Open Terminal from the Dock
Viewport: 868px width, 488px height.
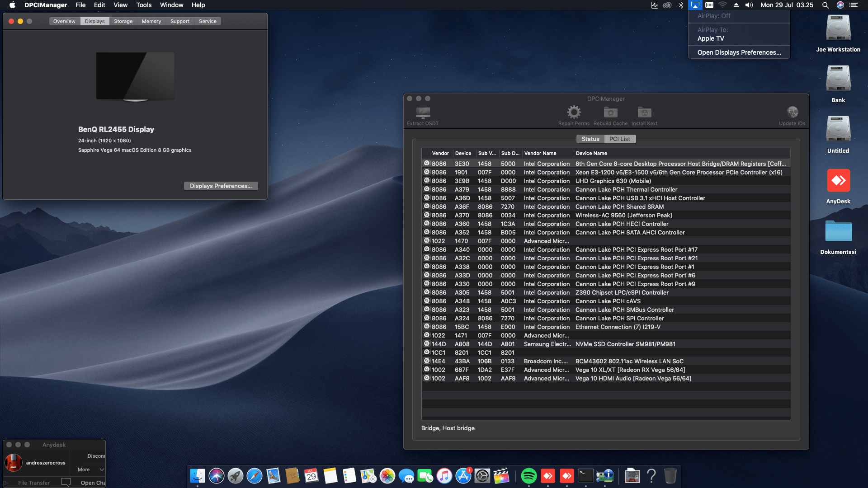586,476
